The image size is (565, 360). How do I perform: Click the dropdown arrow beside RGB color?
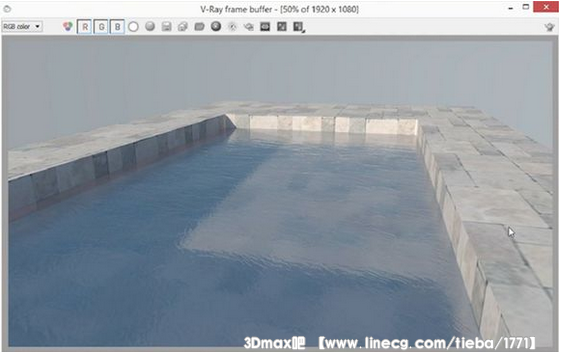point(37,27)
